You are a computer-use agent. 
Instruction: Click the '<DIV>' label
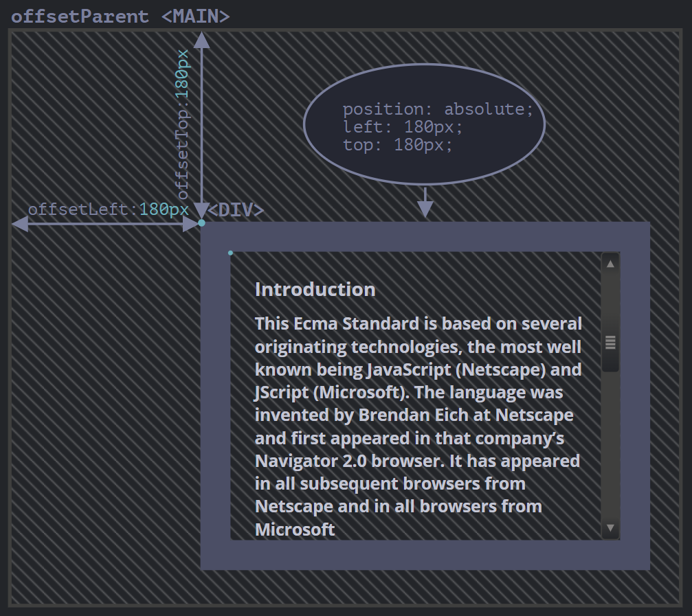(x=236, y=210)
